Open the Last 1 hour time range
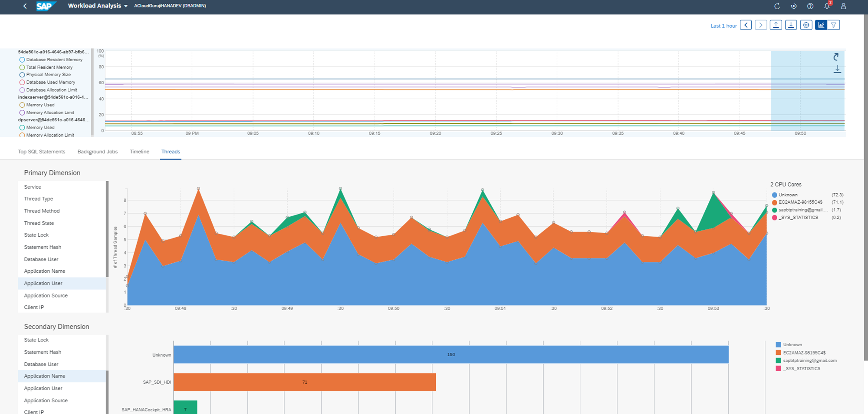Screen dimensions: 868x414 click(723, 26)
